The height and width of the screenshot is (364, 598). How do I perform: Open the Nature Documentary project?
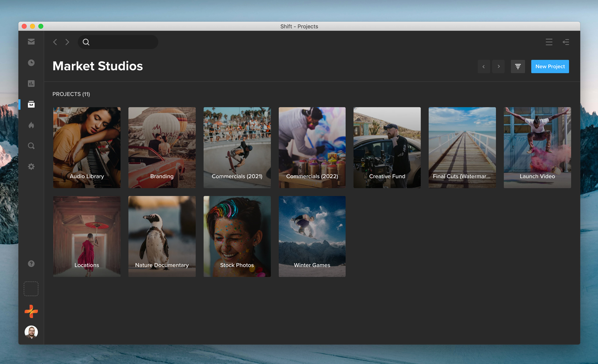[162, 237]
